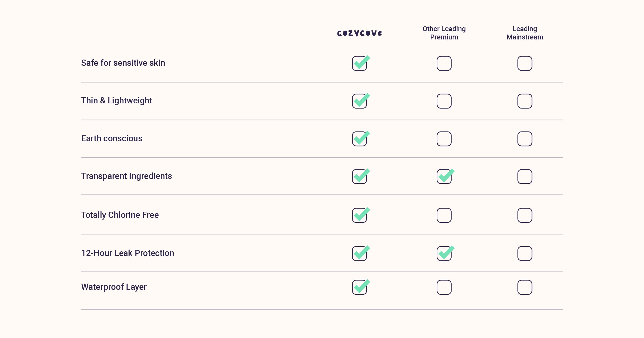
Task: Check Leading Mainstream box for sensitive skin
Action: [525, 63]
